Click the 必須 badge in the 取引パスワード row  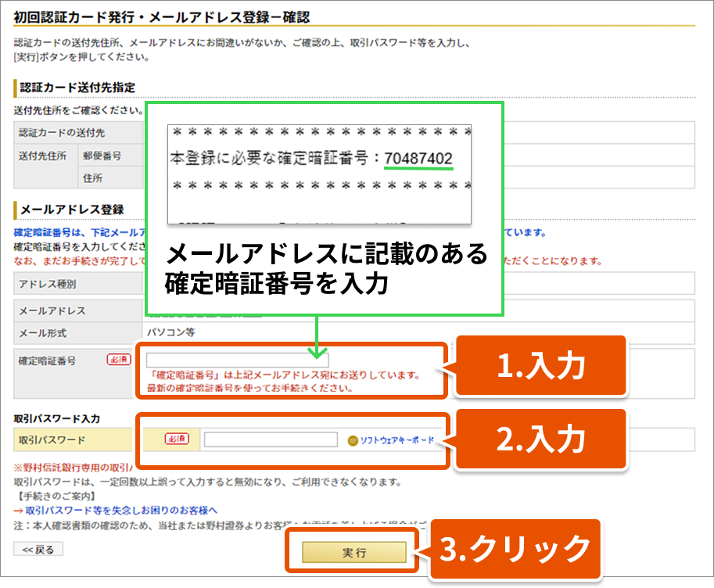pyautogui.click(x=177, y=439)
